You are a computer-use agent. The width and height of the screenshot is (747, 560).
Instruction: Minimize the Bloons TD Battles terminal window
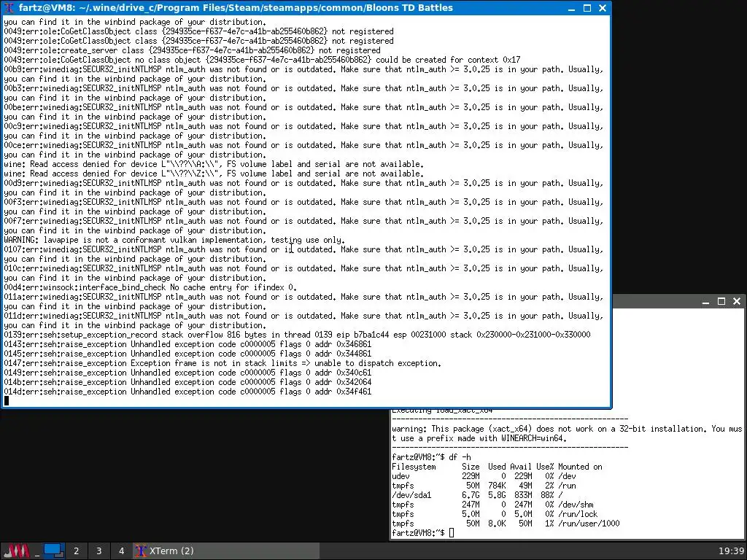[571, 8]
